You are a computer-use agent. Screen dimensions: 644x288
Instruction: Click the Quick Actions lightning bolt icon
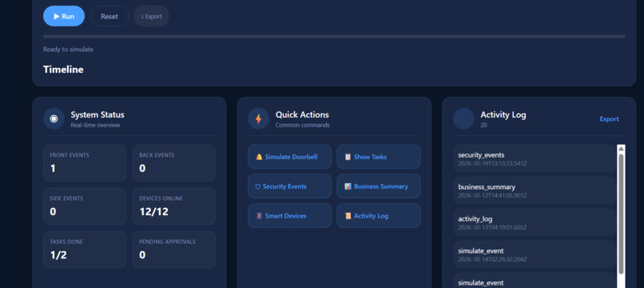coord(258,119)
